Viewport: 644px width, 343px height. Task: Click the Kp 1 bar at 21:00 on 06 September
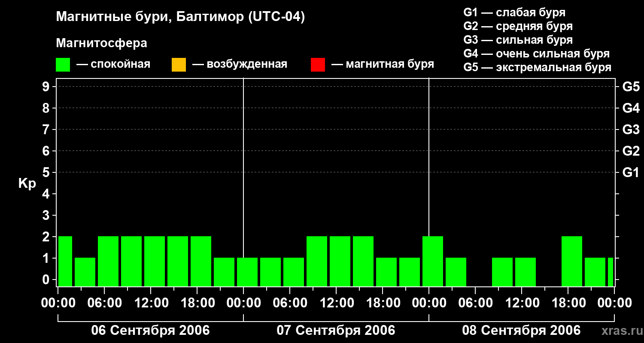(224, 272)
